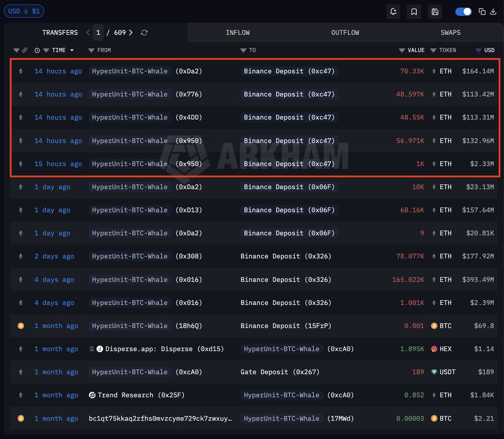Viewport: 504px width, 439px height.
Task: Click the download icon
Action: tap(493, 12)
